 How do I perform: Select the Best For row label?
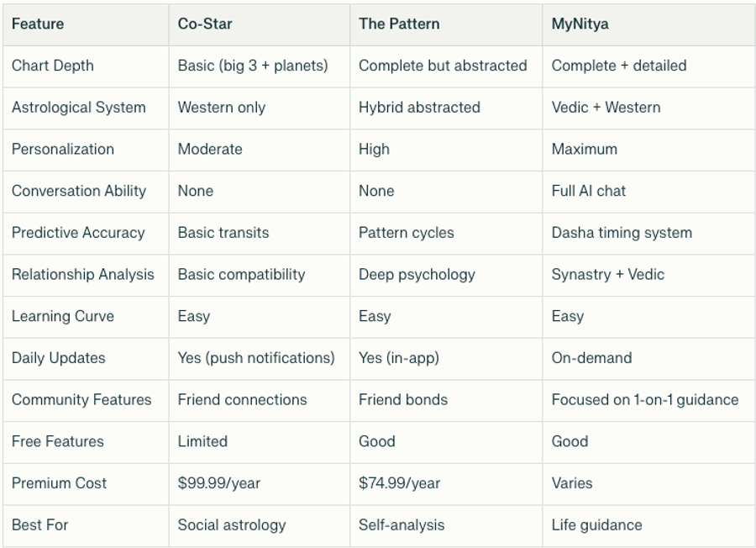click(39, 525)
